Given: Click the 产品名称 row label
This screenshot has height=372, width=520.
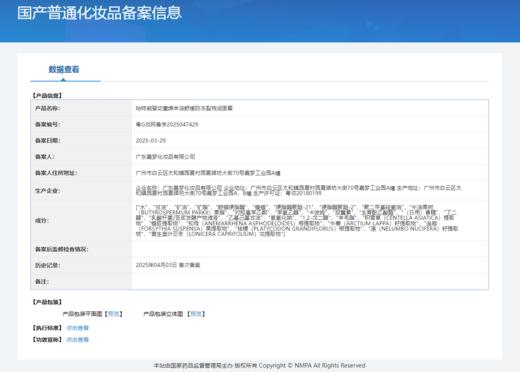Looking at the screenshot, I should click(x=48, y=108).
